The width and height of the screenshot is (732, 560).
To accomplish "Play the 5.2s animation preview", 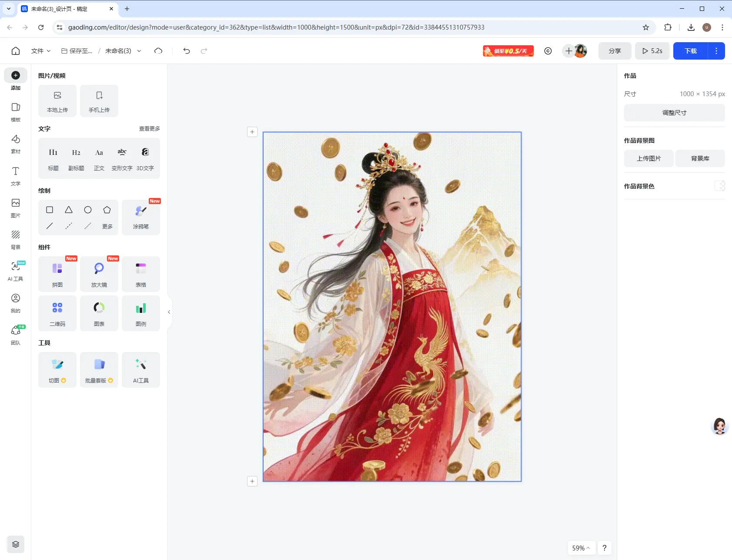I will [x=652, y=51].
